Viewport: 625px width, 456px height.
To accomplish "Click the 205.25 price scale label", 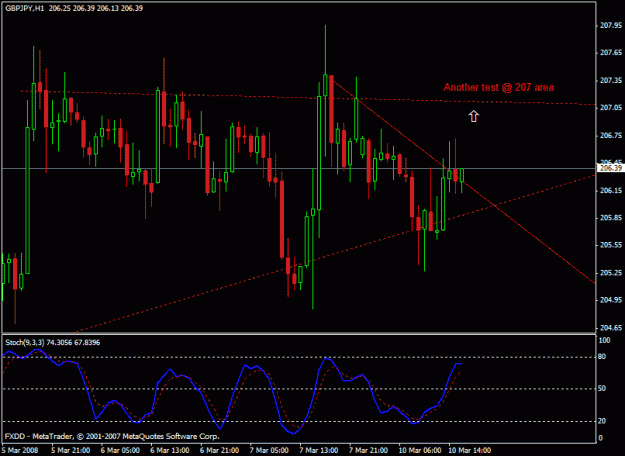I will pyautogui.click(x=610, y=273).
